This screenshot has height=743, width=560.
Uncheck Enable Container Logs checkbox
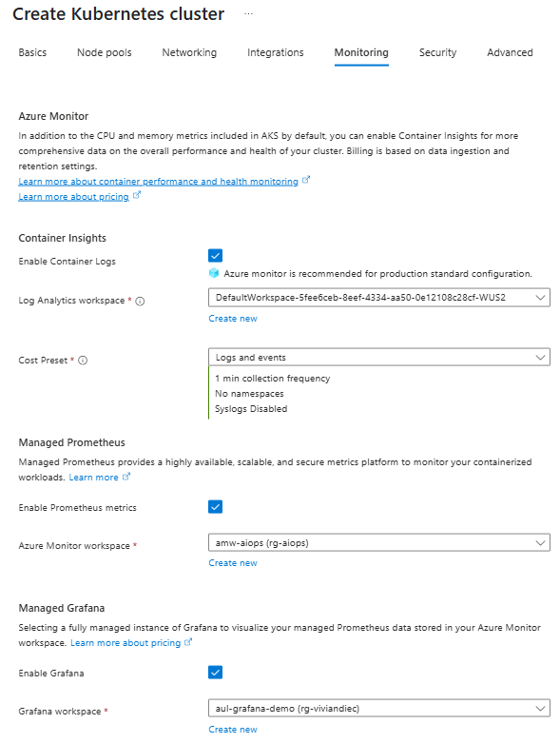(216, 256)
